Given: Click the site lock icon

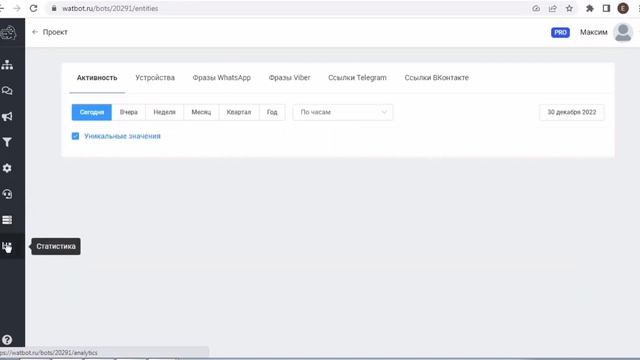Looking at the screenshot, I should [x=54, y=8].
